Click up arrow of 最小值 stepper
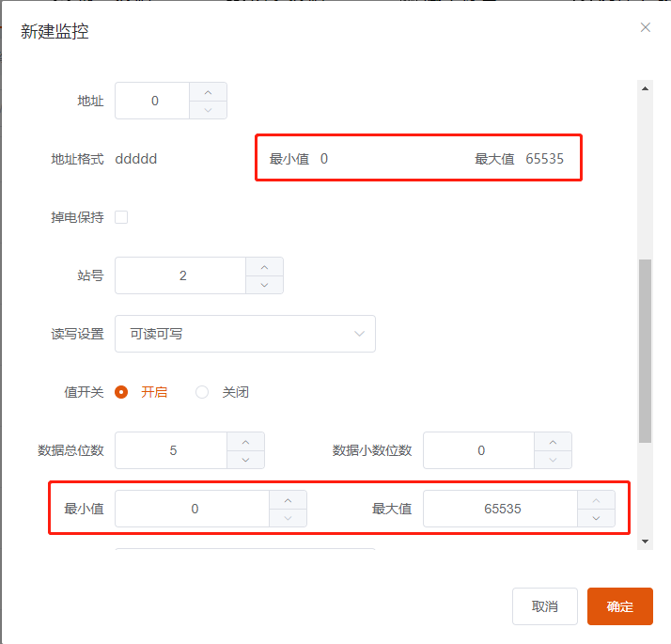Screen dimensions: 671x644 (288, 499)
